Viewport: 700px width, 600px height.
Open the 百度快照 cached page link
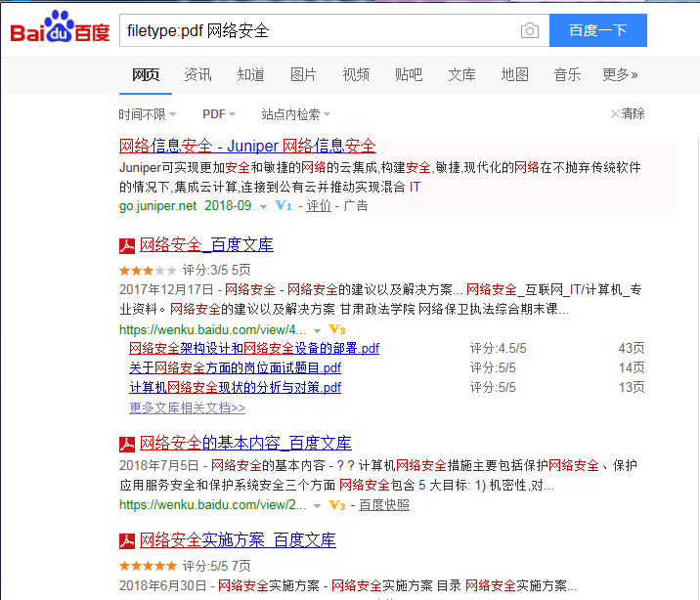[384, 505]
